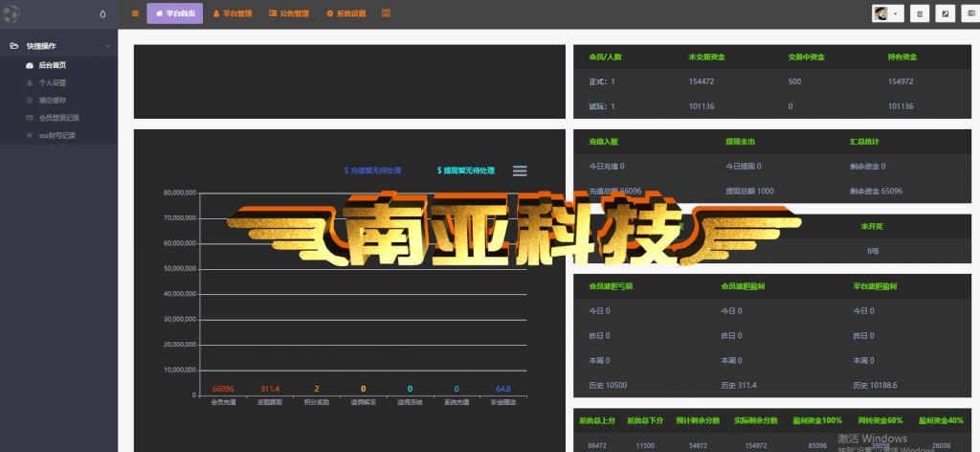980x452 pixels.
Task: Click the 历史 10188.6 cell
Action: point(875,385)
